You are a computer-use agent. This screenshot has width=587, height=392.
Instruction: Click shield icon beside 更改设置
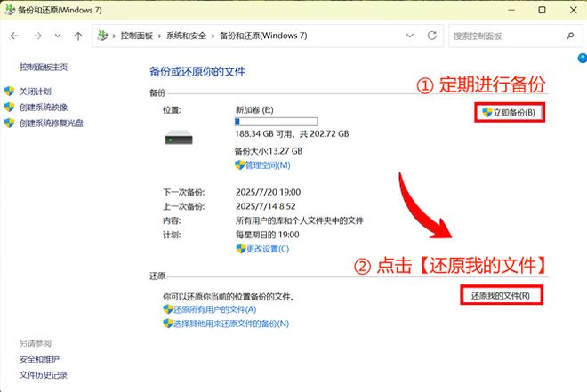coord(241,248)
